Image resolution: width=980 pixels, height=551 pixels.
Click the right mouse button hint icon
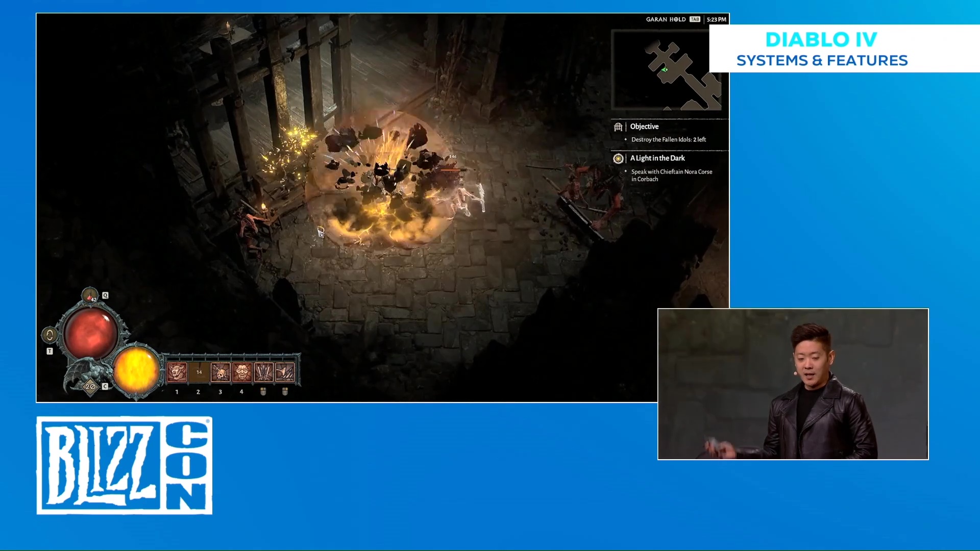[285, 391]
